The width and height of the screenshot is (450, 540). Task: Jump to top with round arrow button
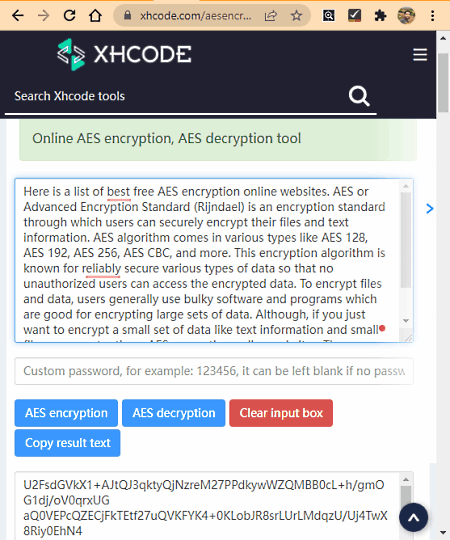pyautogui.click(x=414, y=518)
